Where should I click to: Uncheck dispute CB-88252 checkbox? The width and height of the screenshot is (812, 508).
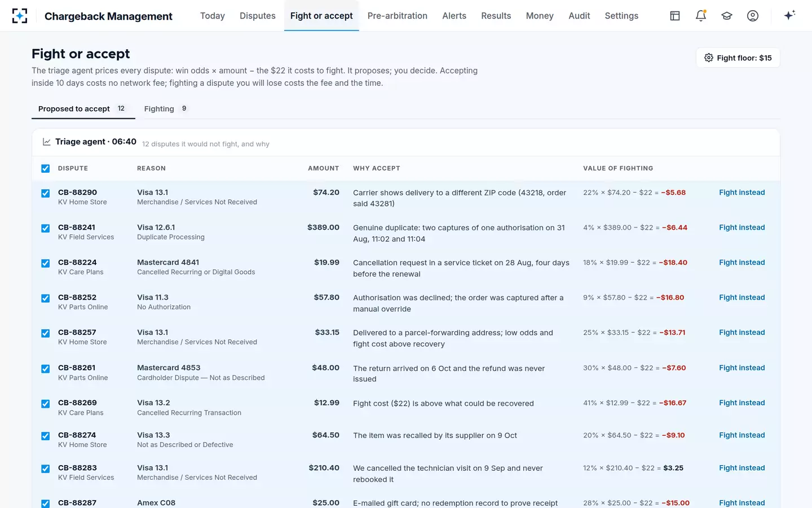point(46,298)
